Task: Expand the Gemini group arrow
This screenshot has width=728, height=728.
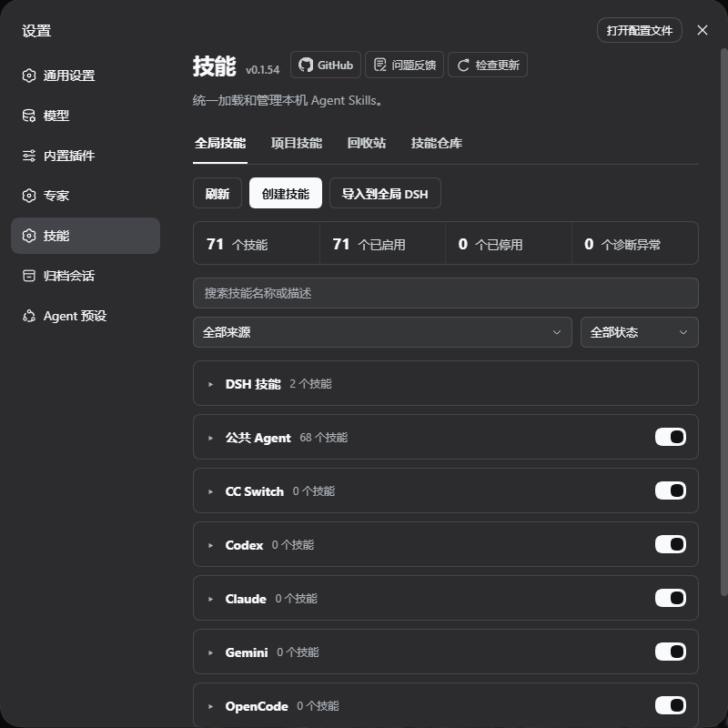Action: click(210, 652)
